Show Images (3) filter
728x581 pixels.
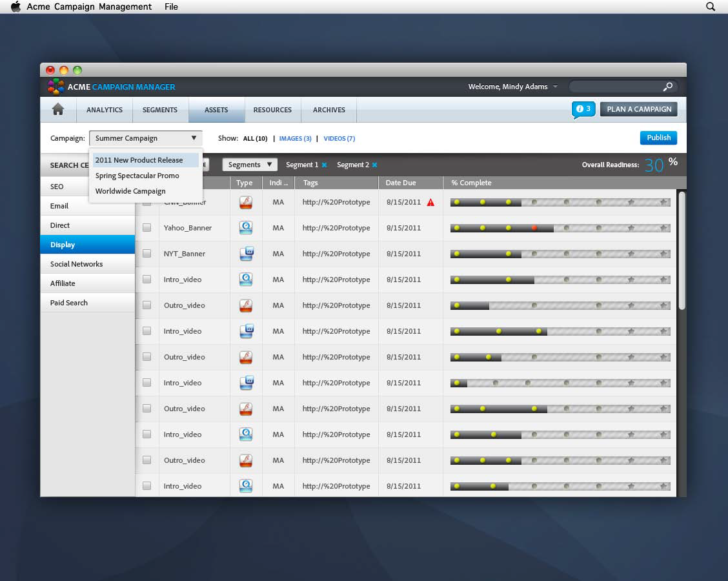296,138
